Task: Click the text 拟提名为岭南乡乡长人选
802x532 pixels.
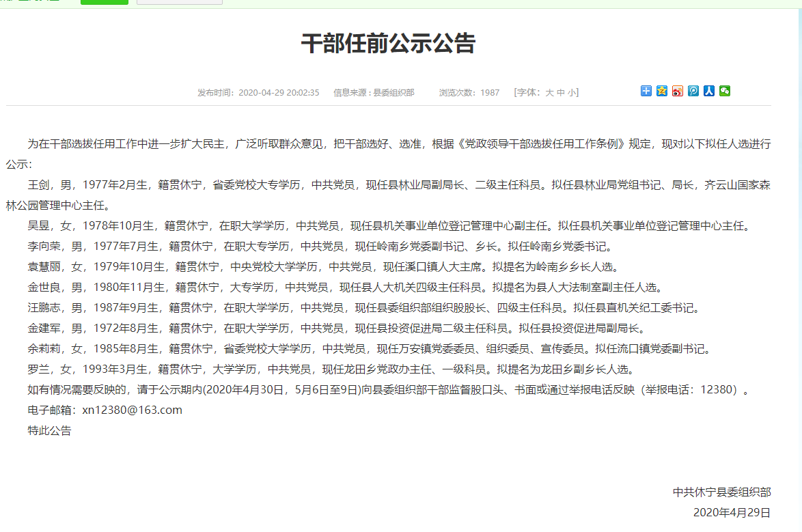Action: pos(553,266)
